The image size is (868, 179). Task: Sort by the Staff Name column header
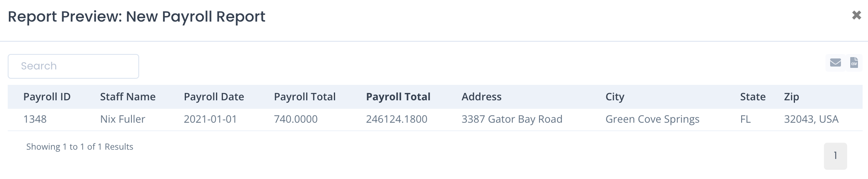pos(128,97)
